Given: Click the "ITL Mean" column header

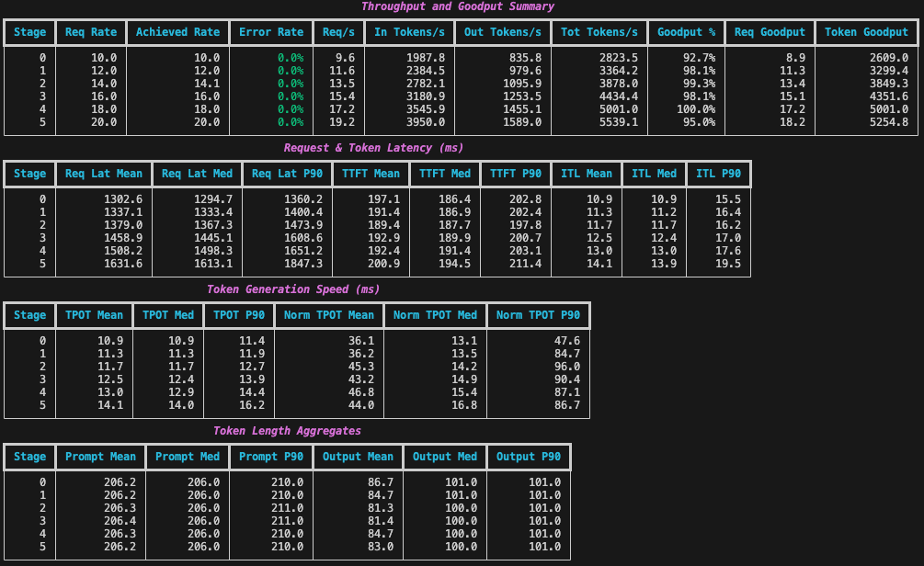Looking at the screenshot, I should [587, 174].
